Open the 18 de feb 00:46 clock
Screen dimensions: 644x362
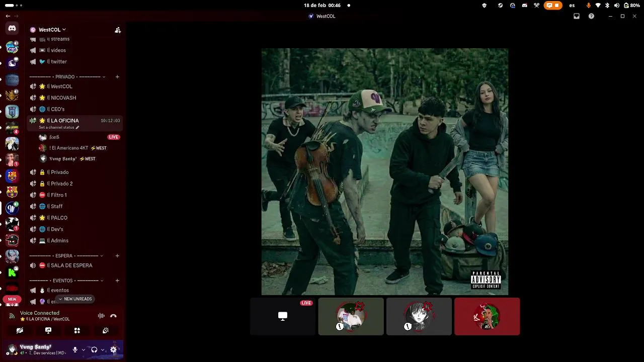pos(322,6)
